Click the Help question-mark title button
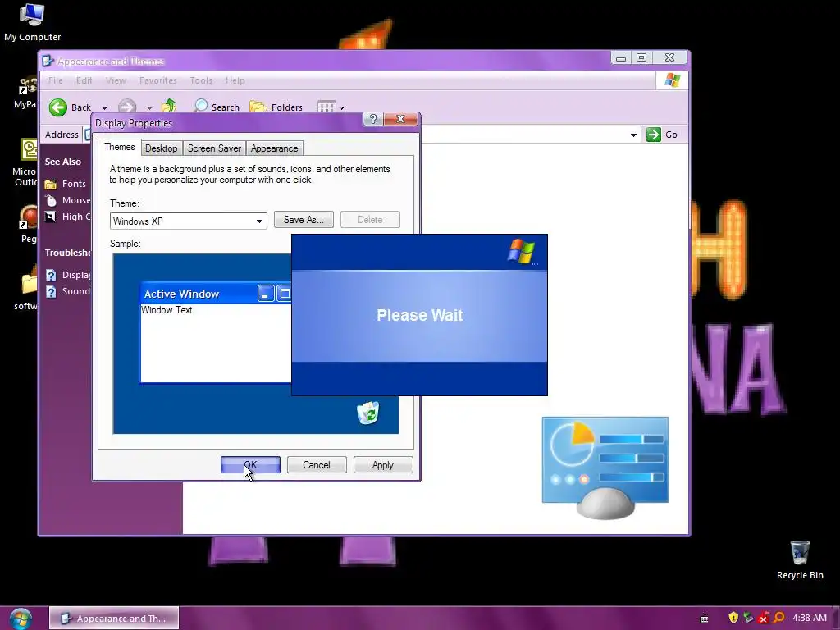Screen dimensions: 840x630 pyautogui.click(x=373, y=119)
